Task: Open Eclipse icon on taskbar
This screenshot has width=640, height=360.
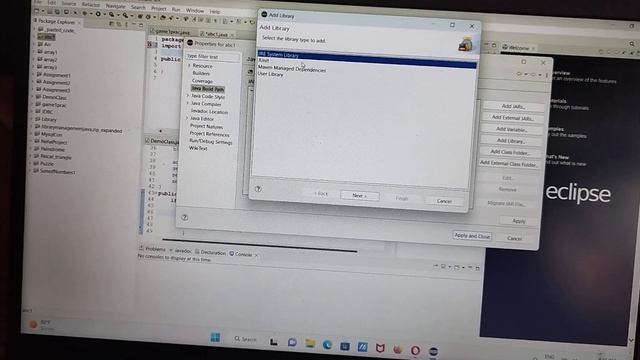Action: pyautogui.click(x=433, y=351)
